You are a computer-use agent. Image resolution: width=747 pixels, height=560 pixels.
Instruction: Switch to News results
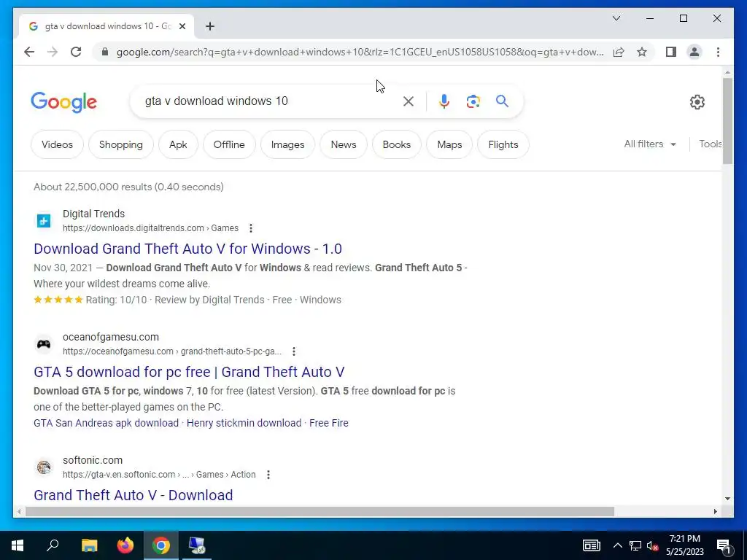pyautogui.click(x=344, y=144)
